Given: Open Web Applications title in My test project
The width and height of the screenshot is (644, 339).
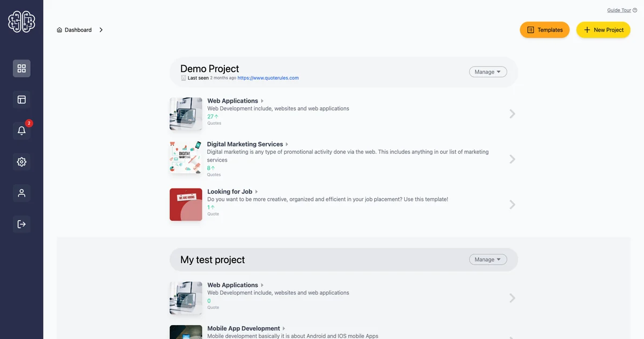Looking at the screenshot, I should (232, 285).
